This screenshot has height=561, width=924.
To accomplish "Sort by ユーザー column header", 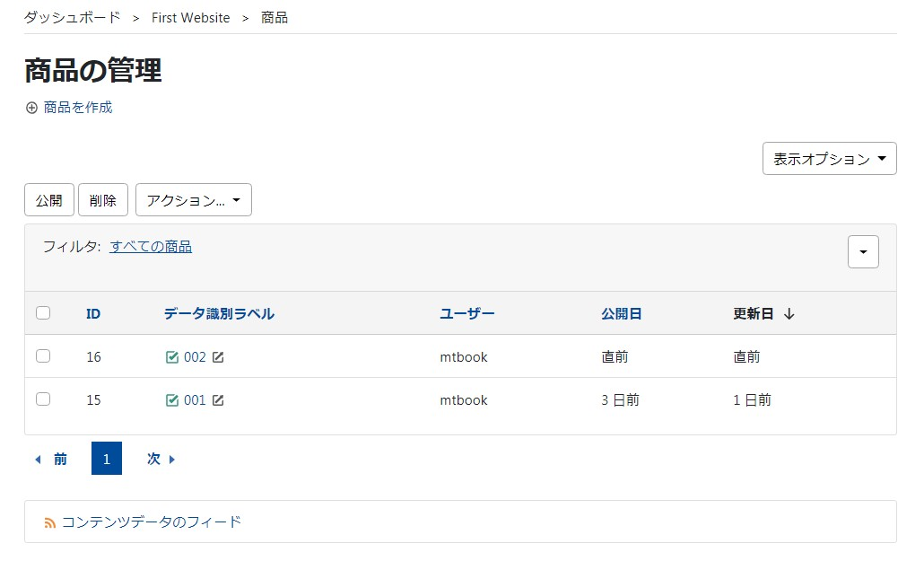I will tap(467, 314).
